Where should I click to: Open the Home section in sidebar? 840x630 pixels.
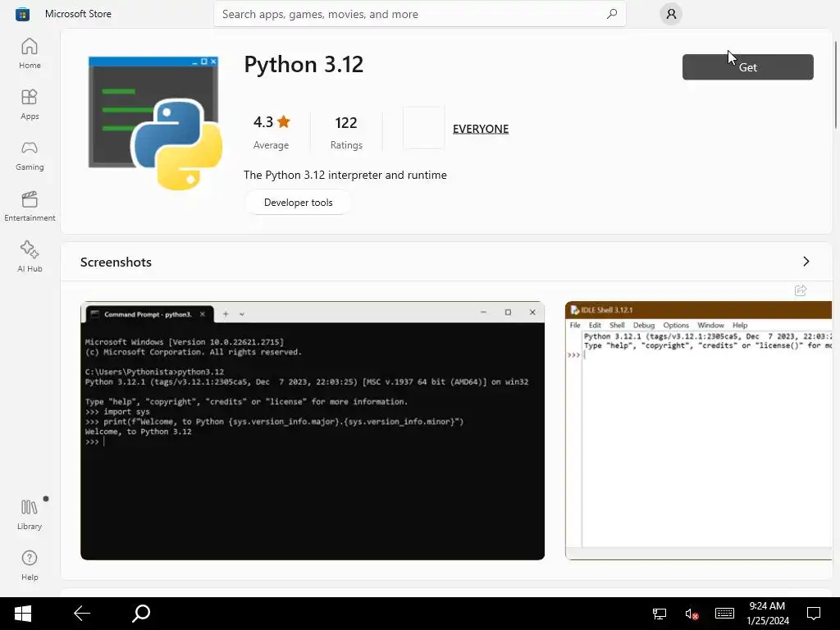point(30,53)
